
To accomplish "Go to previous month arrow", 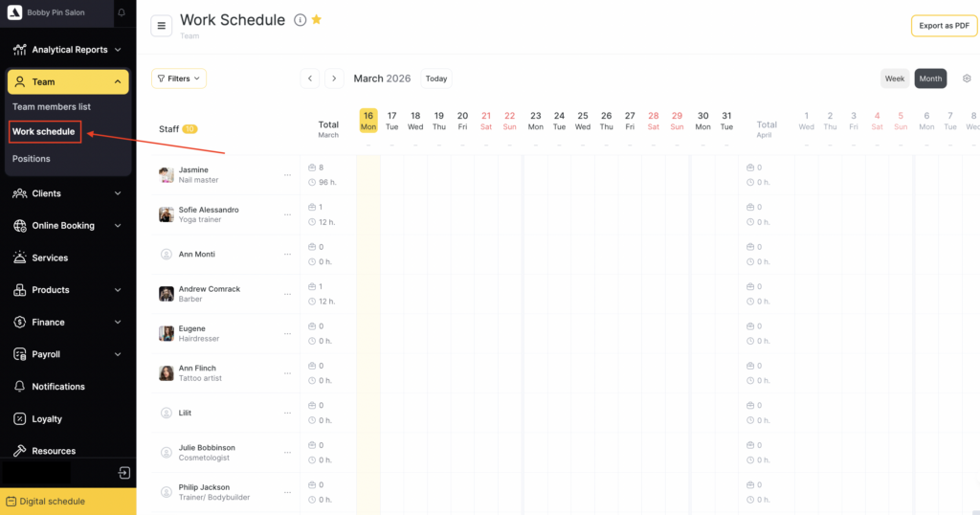I will pyautogui.click(x=310, y=78).
